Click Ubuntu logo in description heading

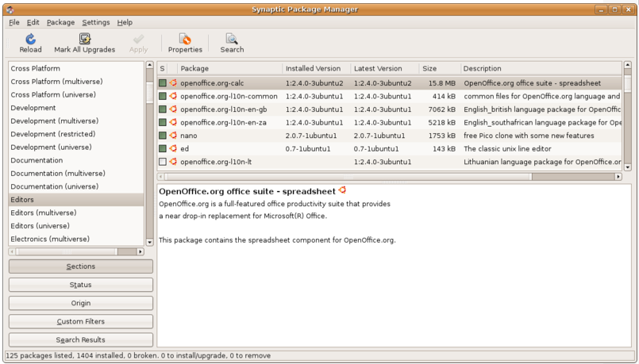pos(342,190)
